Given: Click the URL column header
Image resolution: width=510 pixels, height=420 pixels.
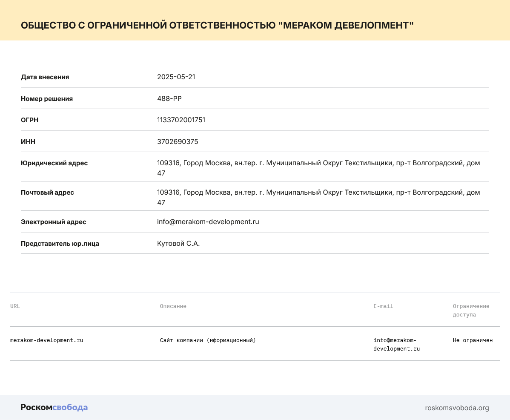Looking at the screenshot, I should click(15, 306).
